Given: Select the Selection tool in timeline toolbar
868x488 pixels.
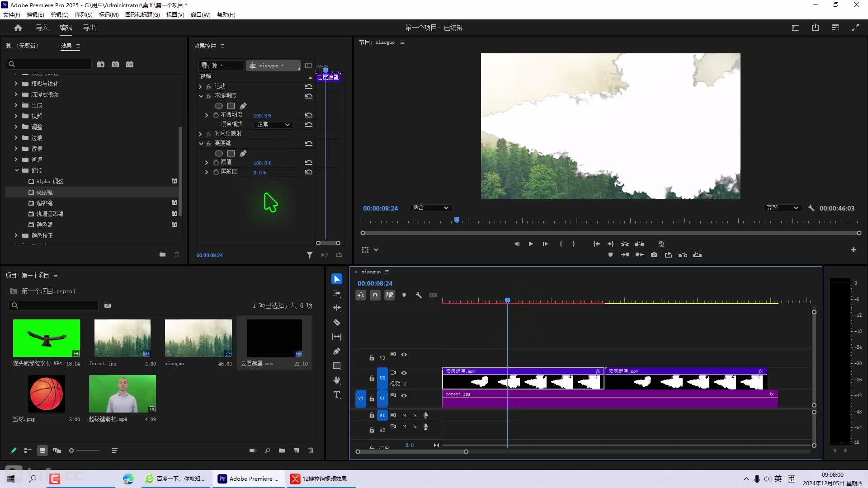Looking at the screenshot, I should click(x=337, y=279).
